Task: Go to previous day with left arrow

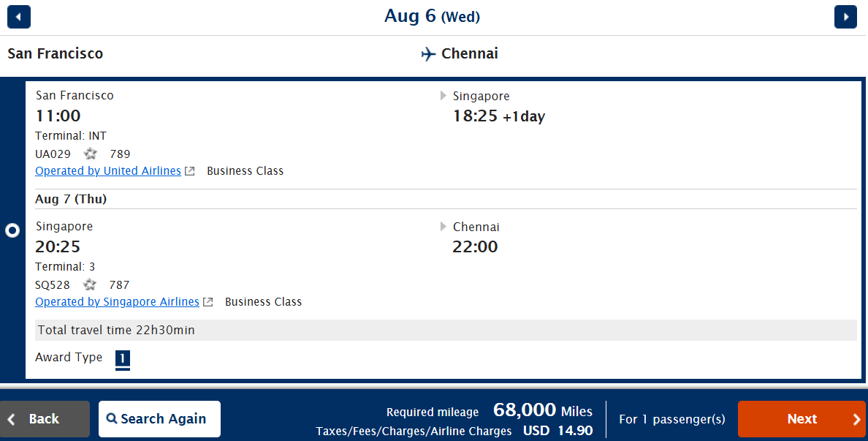Action: point(19,17)
